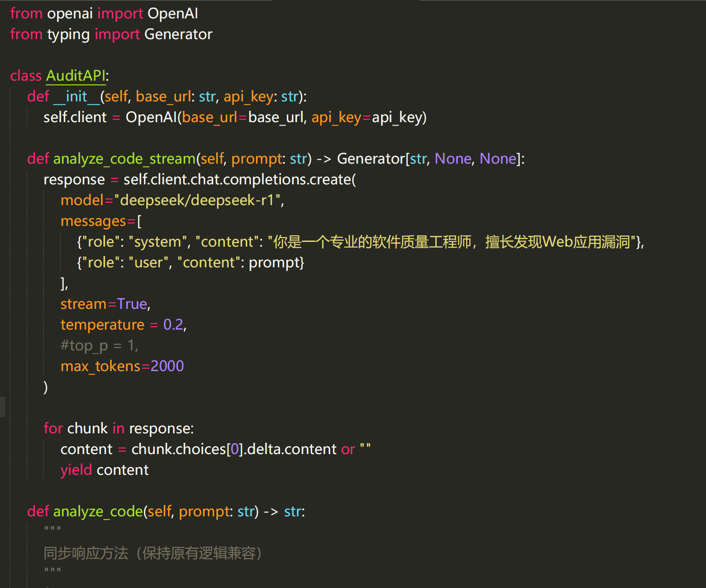This screenshot has width=706, height=588.
Task: Click the Chinese system prompt string
Action: [x=452, y=242]
